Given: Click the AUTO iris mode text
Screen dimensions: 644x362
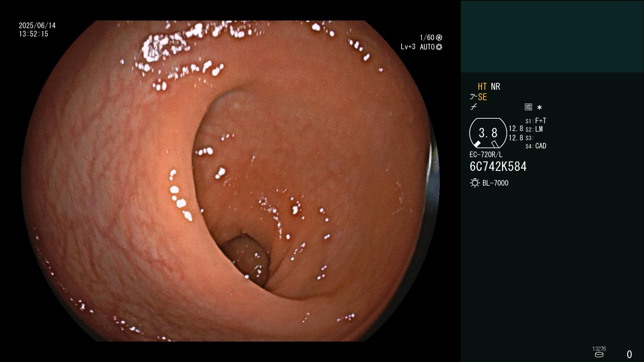Looking at the screenshot, I should (427, 47).
